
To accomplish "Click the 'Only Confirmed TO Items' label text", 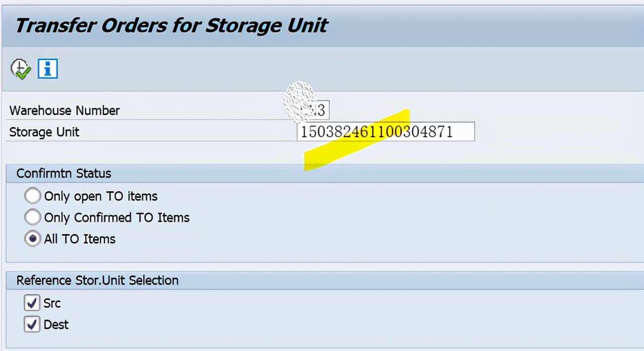I will coord(117,217).
